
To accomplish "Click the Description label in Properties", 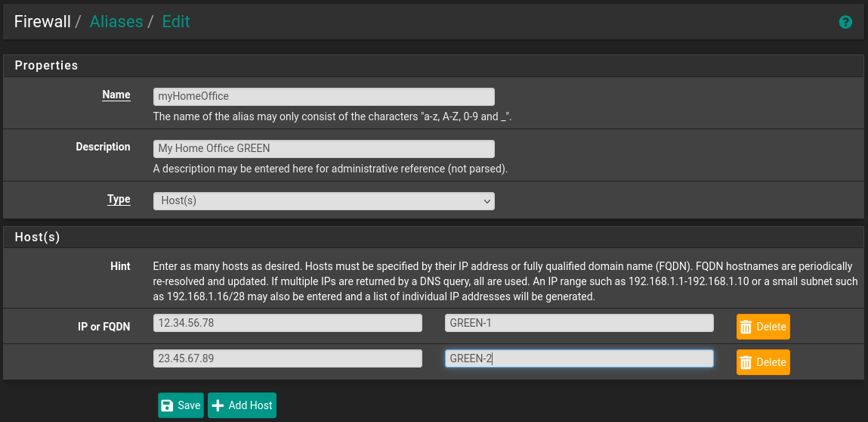I will [103, 147].
